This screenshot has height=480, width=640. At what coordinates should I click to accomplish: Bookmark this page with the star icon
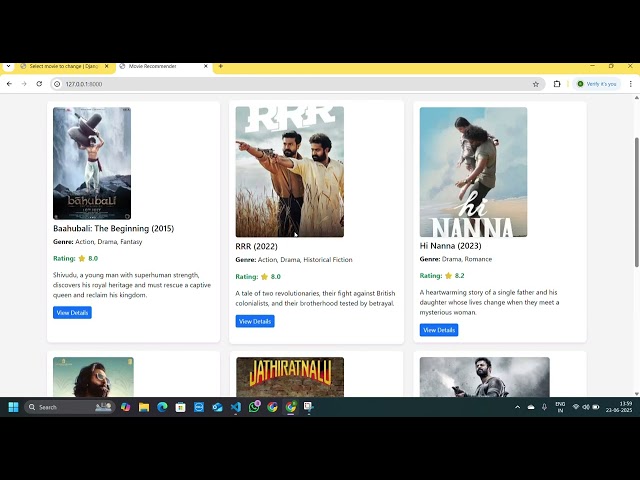(536, 84)
